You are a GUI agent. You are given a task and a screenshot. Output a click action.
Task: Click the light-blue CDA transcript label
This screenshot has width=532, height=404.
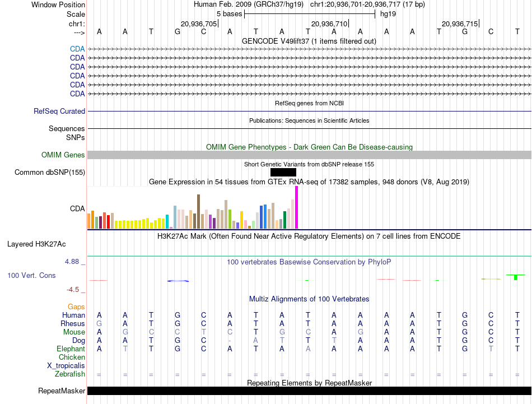point(77,49)
